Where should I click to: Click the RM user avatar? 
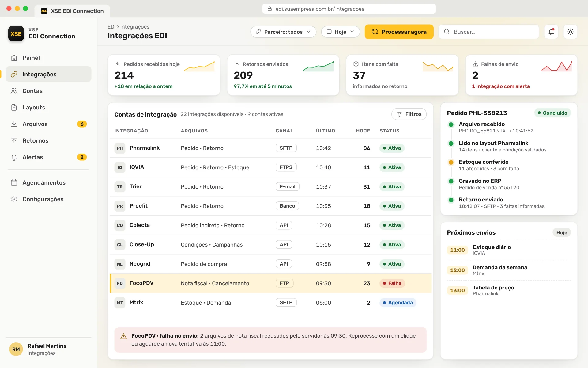tap(16, 349)
